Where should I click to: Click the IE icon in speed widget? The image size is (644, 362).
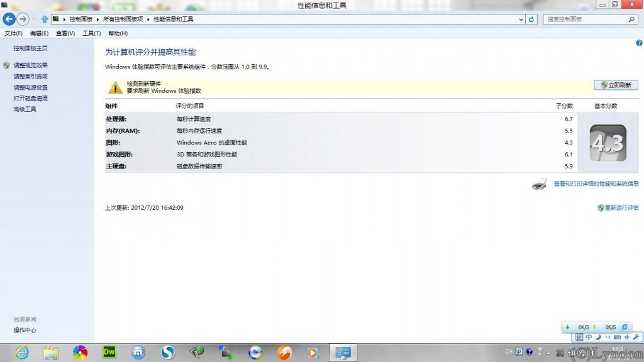625,327
